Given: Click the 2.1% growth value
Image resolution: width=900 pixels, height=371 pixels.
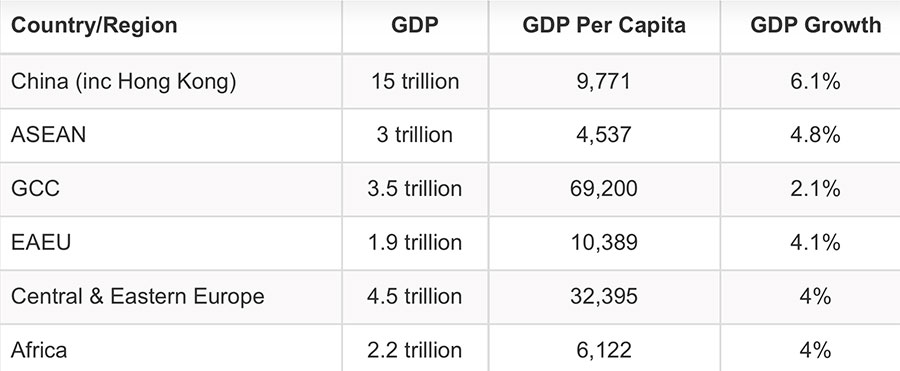Looking at the screenshot, I should point(815,189).
